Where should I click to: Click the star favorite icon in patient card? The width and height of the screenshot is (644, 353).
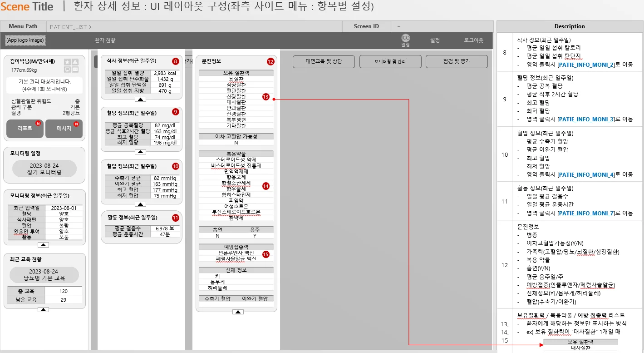[x=67, y=62]
